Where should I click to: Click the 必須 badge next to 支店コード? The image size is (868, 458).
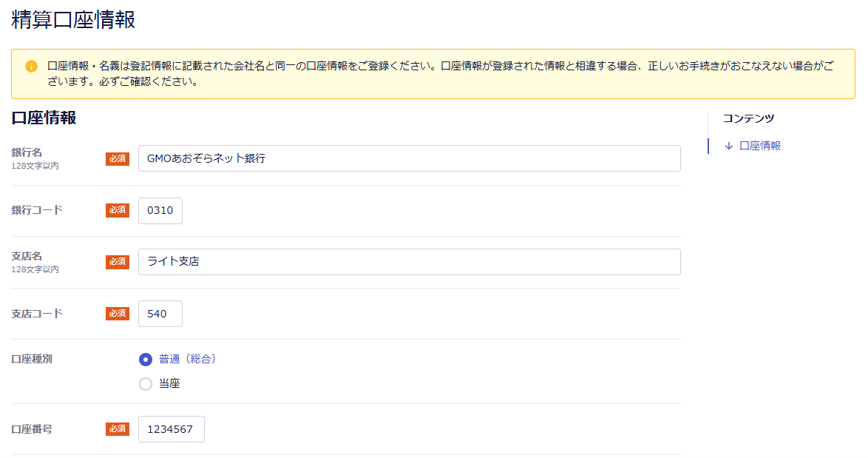[118, 314]
